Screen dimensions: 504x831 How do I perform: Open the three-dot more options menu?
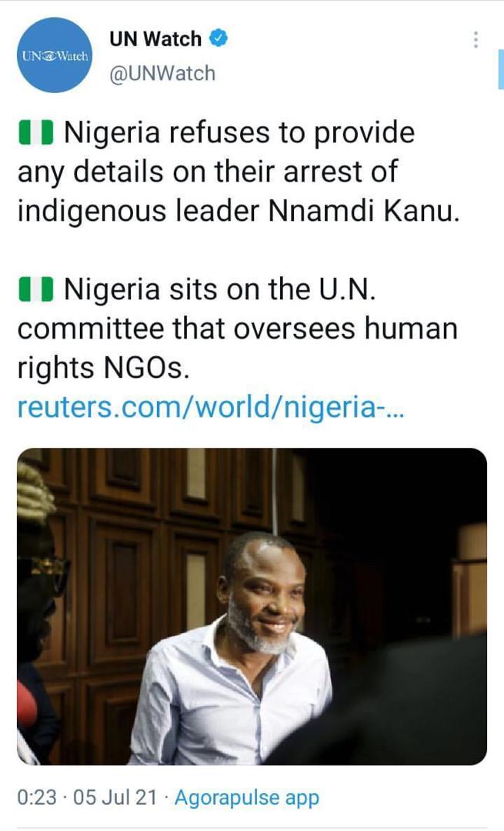tap(476, 40)
